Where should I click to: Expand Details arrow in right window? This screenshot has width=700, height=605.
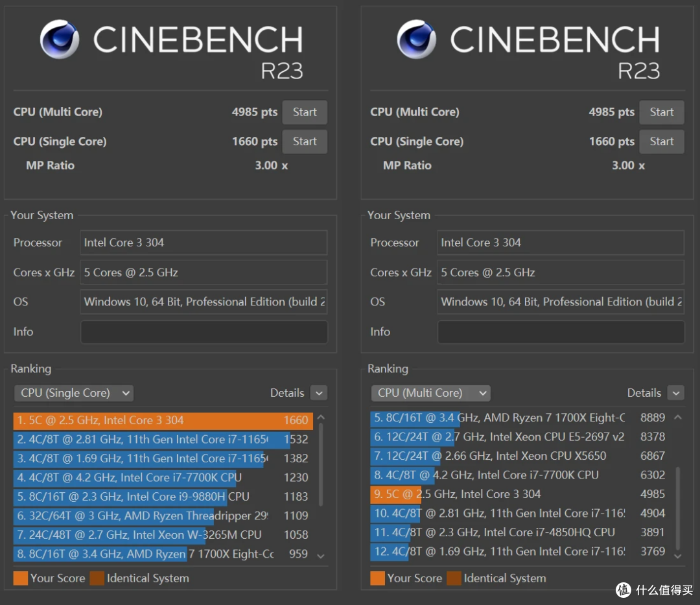676,393
